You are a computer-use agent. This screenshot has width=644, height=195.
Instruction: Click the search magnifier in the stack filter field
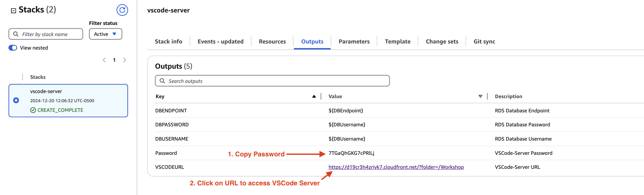(x=16, y=34)
